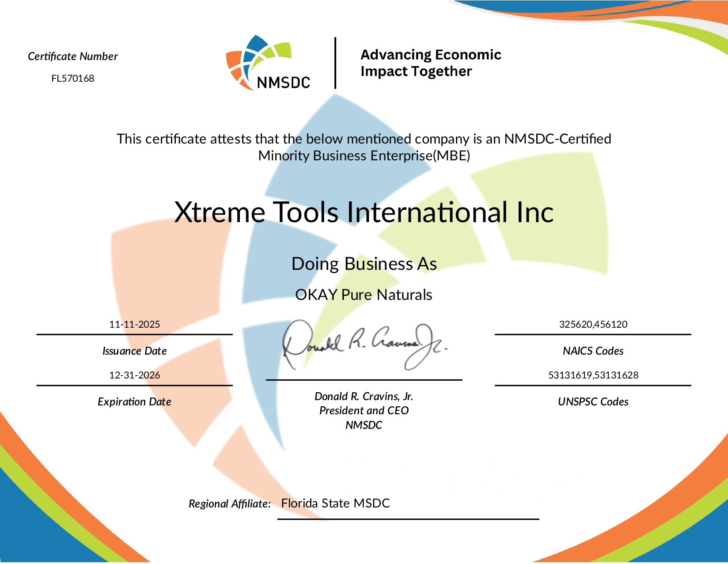Select the 'Expiration Date' label

pos(134,402)
